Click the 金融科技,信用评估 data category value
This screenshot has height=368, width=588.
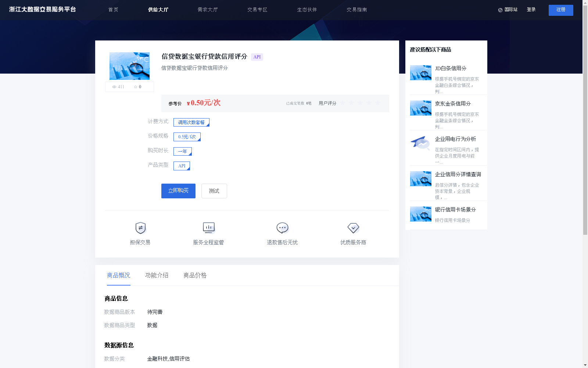[168, 359]
